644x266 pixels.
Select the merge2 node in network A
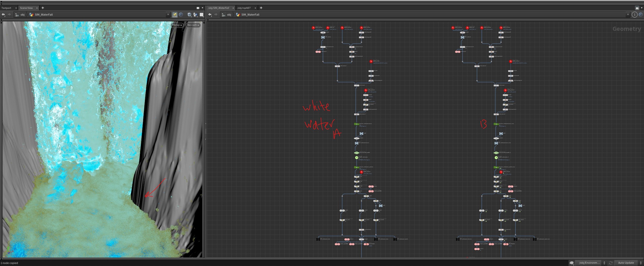pos(361,239)
